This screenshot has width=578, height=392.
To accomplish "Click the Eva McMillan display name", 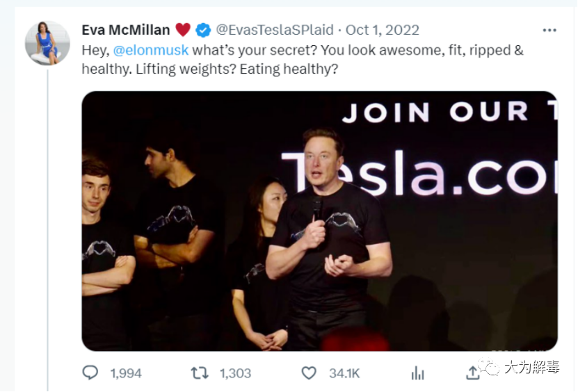I will click(x=126, y=30).
